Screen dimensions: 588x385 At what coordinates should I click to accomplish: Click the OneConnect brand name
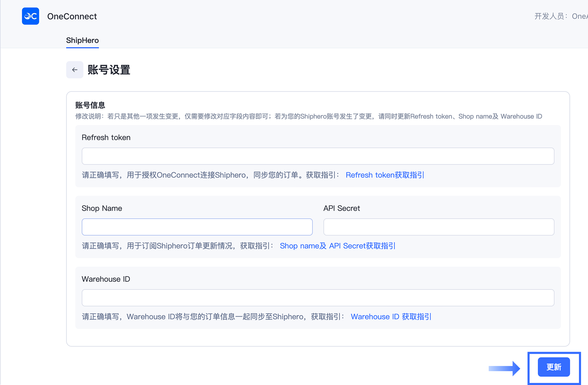click(x=72, y=16)
